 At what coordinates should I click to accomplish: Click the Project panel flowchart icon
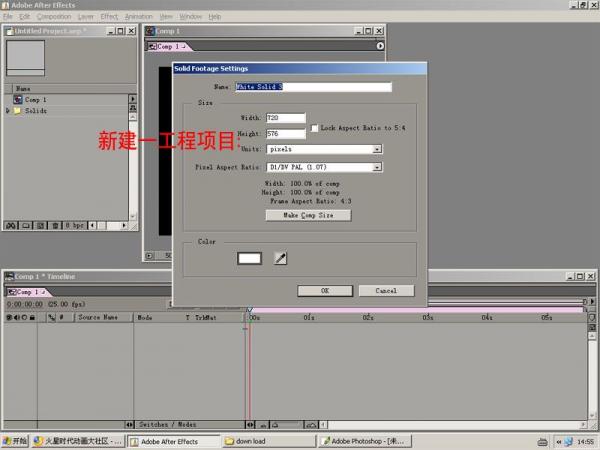pos(133,108)
